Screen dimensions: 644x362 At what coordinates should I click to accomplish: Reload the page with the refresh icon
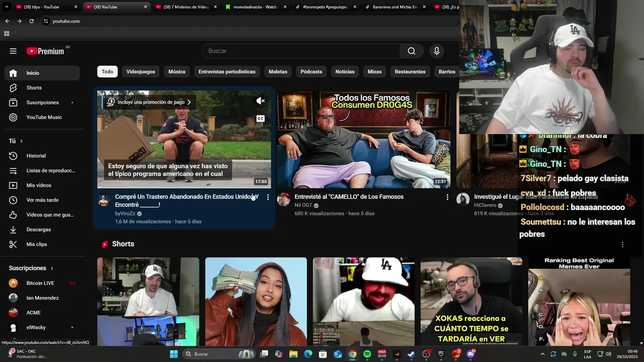coord(31,21)
